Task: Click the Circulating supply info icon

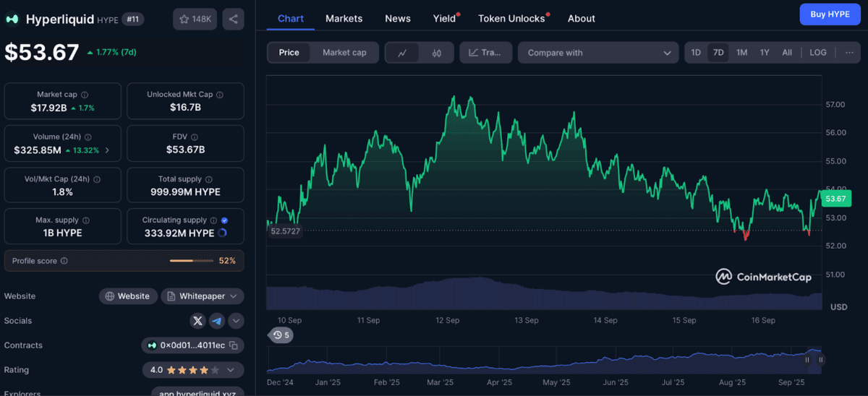Action: [x=213, y=220]
